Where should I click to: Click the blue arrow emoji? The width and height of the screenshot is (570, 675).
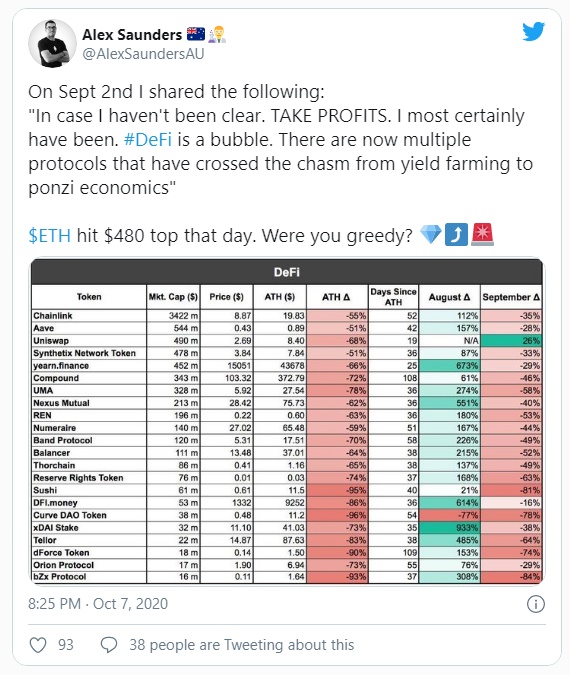[456, 235]
